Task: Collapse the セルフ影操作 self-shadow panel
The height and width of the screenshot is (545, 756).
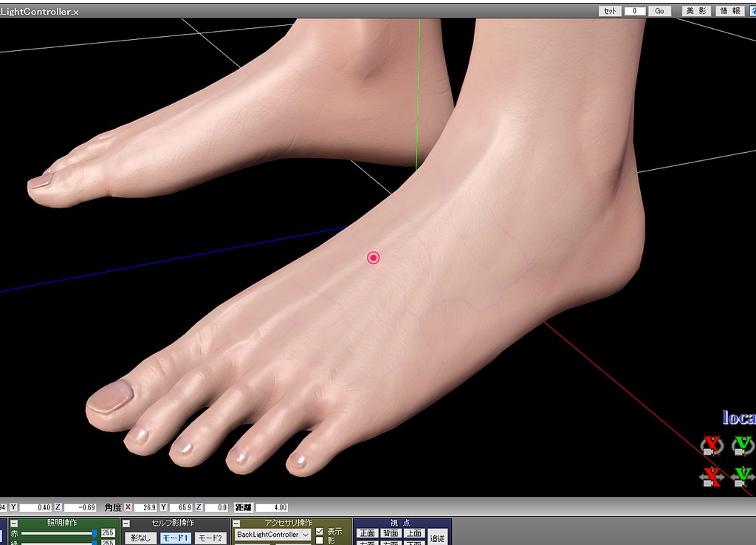Action: tap(126, 522)
